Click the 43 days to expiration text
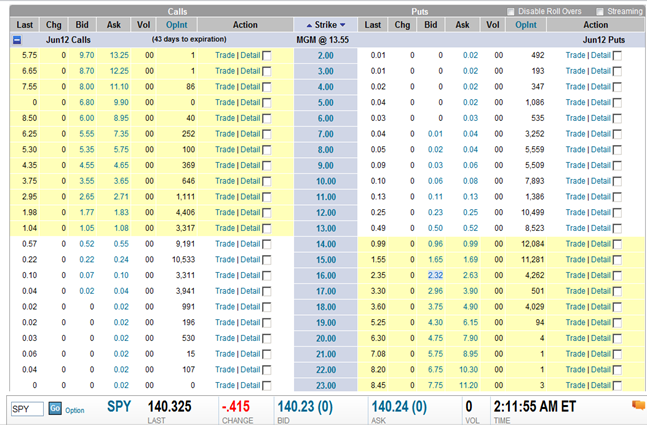Image resolution: width=647 pixels, height=425 pixels. 189,40
